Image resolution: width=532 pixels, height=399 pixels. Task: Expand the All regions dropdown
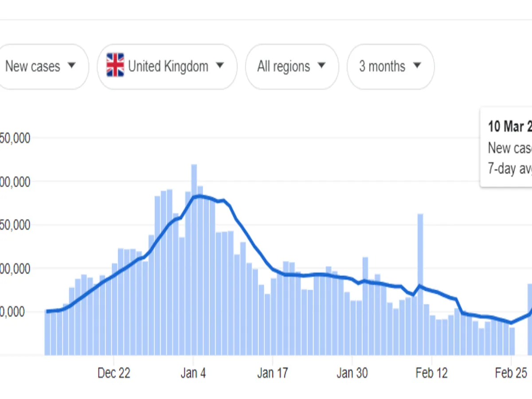click(292, 66)
